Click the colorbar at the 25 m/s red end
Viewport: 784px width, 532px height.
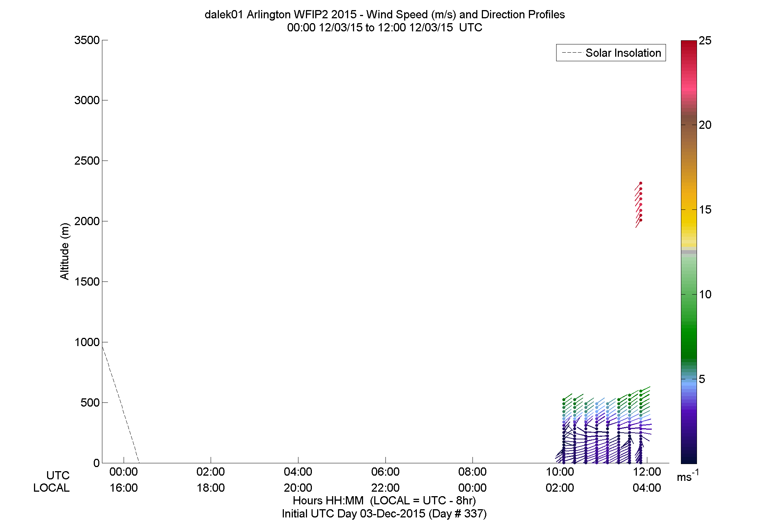[689, 44]
